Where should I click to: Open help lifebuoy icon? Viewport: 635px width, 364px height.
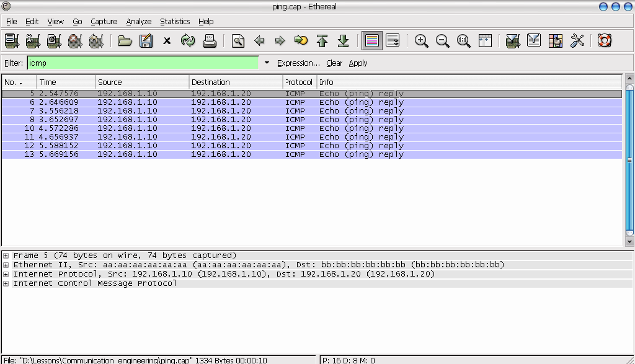point(605,40)
